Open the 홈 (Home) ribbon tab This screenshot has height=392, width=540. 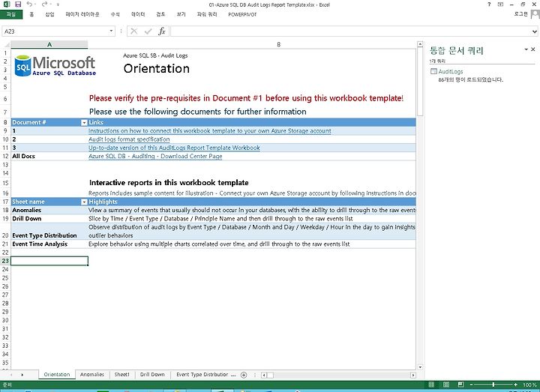(31, 14)
